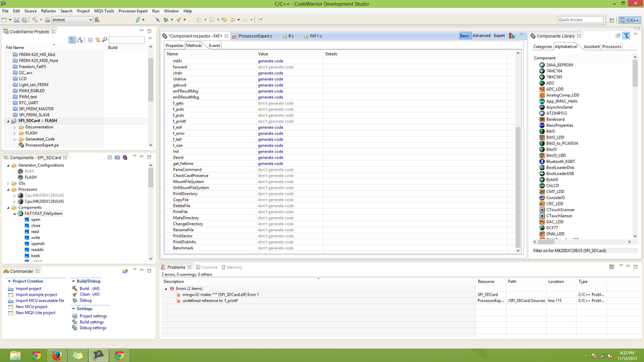Toggle code generation for 'mkfs' method
The width and height of the screenshot is (644, 362).
270,61
